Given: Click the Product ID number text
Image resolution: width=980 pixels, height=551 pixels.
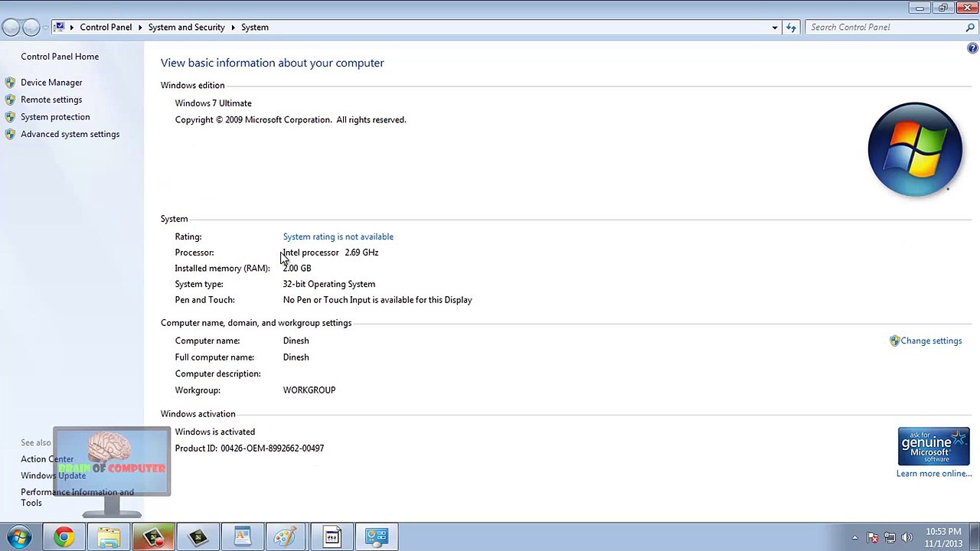Looking at the screenshot, I should point(272,448).
